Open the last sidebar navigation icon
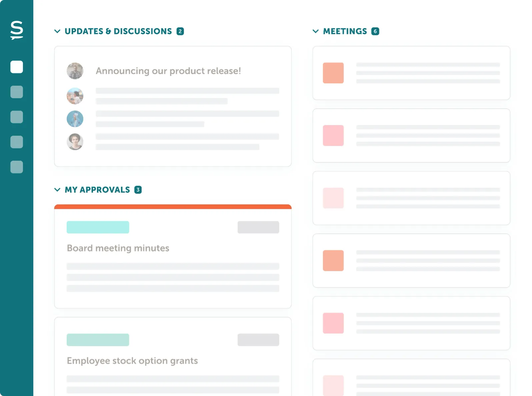 [17, 167]
